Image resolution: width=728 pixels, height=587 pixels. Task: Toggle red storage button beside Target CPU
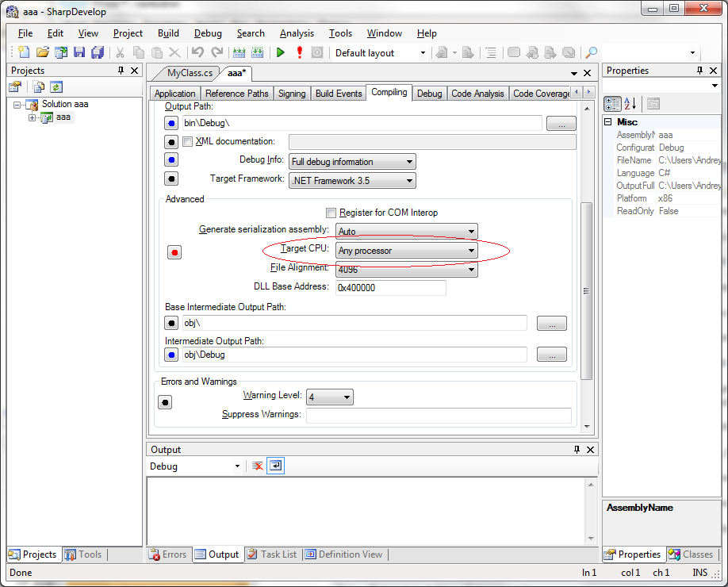174,252
